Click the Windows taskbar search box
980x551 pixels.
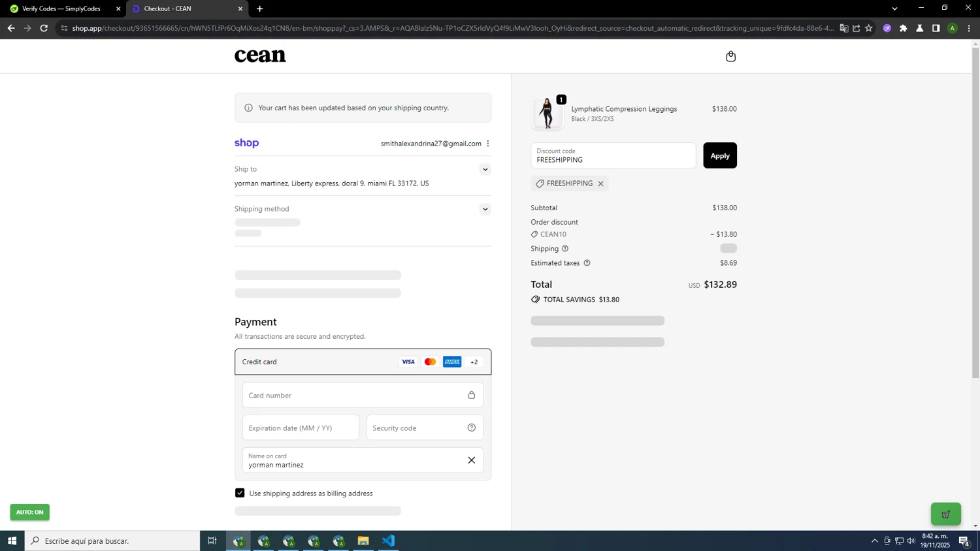[x=112, y=541]
